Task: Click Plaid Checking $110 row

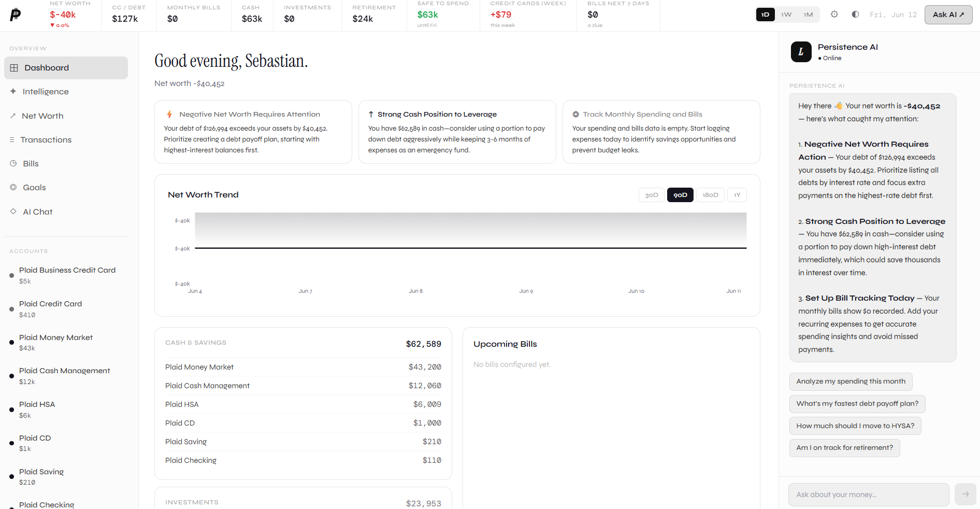Action: pyautogui.click(x=303, y=460)
